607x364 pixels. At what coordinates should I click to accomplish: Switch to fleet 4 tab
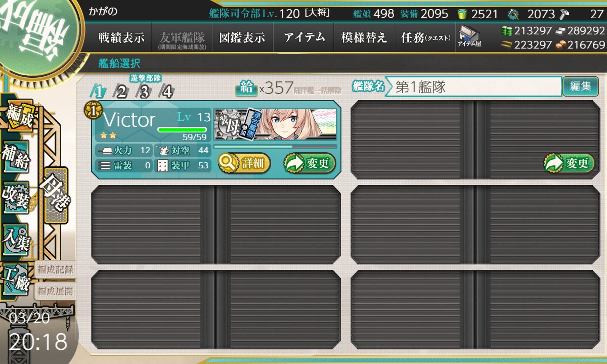pyautogui.click(x=166, y=92)
